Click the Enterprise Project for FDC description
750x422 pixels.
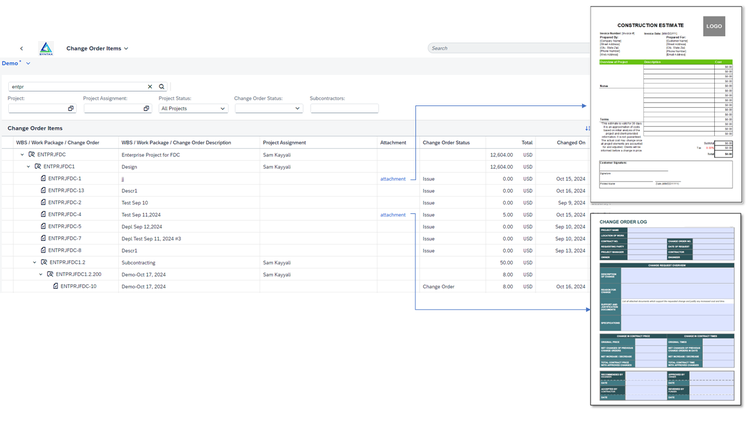(151, 155)
